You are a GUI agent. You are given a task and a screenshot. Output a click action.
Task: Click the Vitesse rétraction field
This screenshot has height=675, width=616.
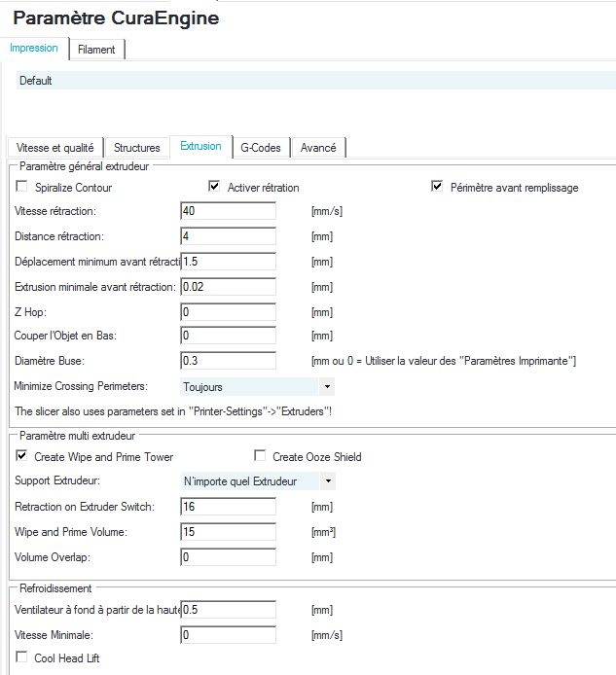click(x=229, y=211)
